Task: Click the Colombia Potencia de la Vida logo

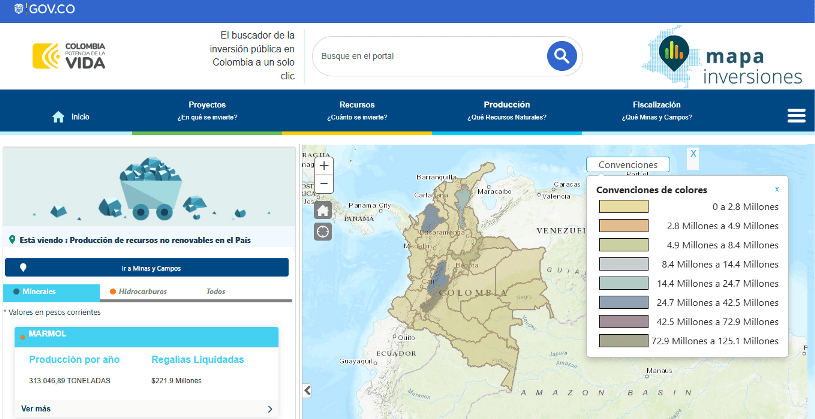Action: [69, 56]
